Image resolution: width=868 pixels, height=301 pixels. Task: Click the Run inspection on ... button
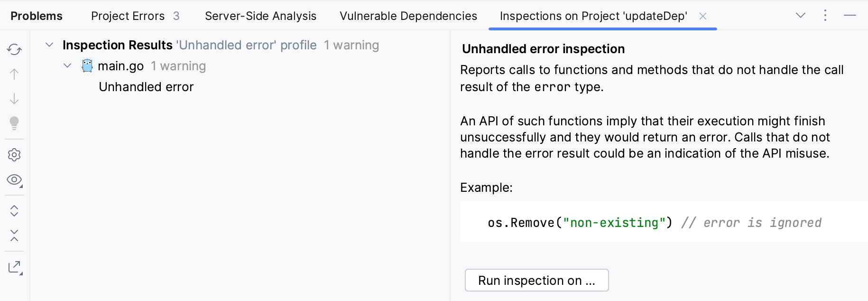click(536, 280)
